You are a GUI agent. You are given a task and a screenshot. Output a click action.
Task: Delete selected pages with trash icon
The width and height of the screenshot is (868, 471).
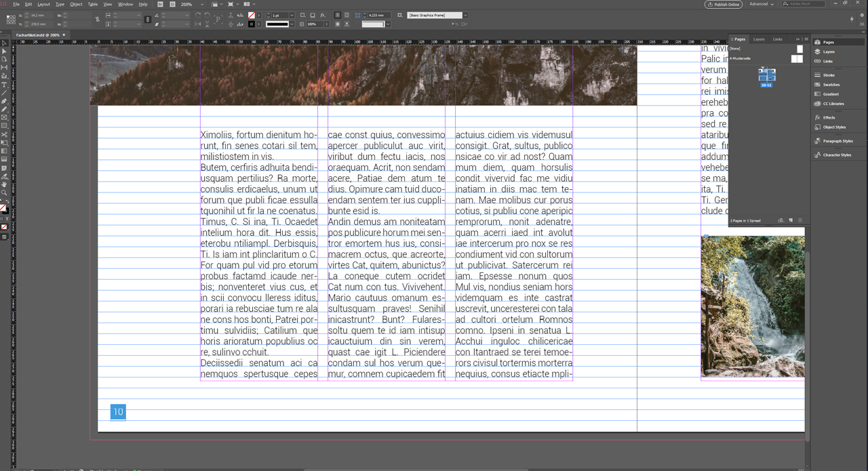800,220
